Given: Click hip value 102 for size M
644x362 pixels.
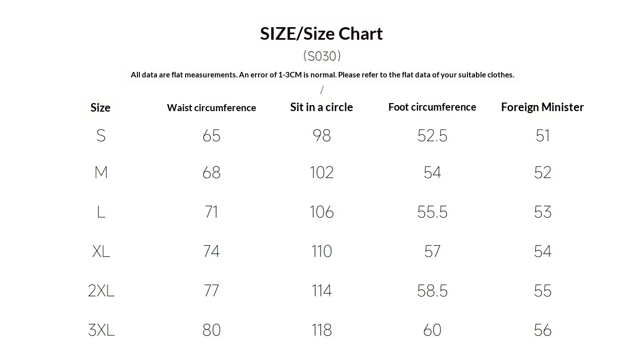Looking at the screenshot, I should tap(322, 173).
